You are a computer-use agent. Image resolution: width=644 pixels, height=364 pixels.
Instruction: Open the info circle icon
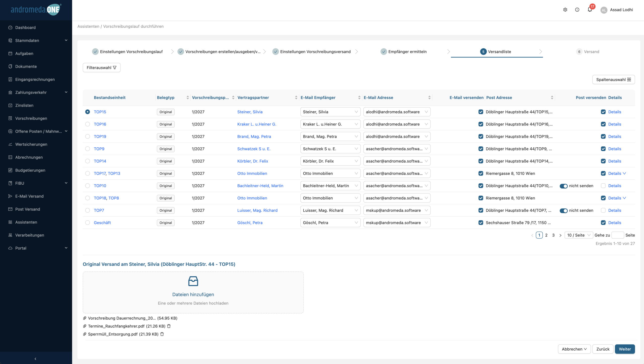[x=577, y=10]
